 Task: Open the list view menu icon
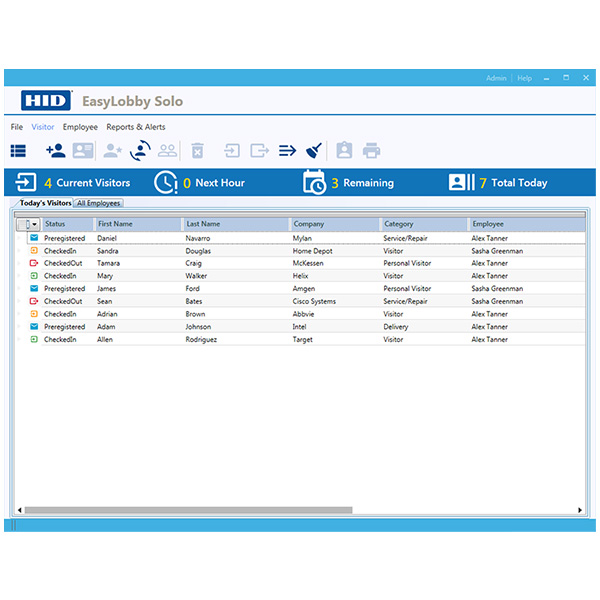click(x=18, y=151)
